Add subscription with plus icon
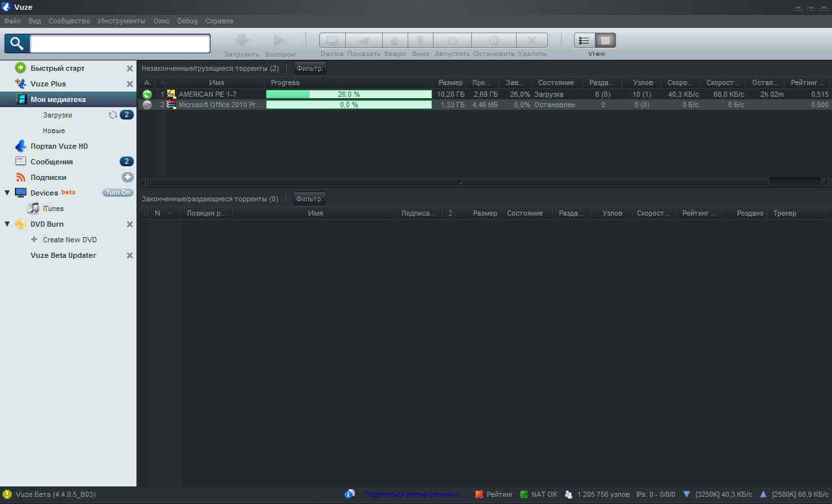This screenshot has height=504, width=832. tap(127, 177)
